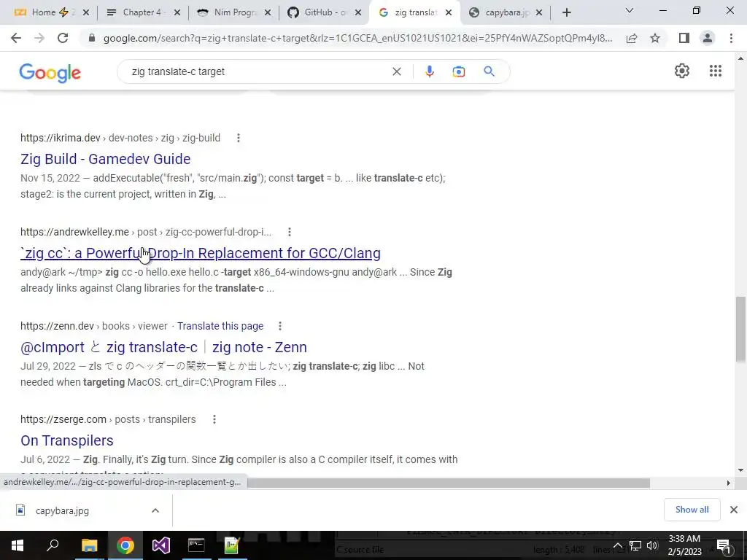
Task: Go back to the previous page
Action: (x=16, y=38)
